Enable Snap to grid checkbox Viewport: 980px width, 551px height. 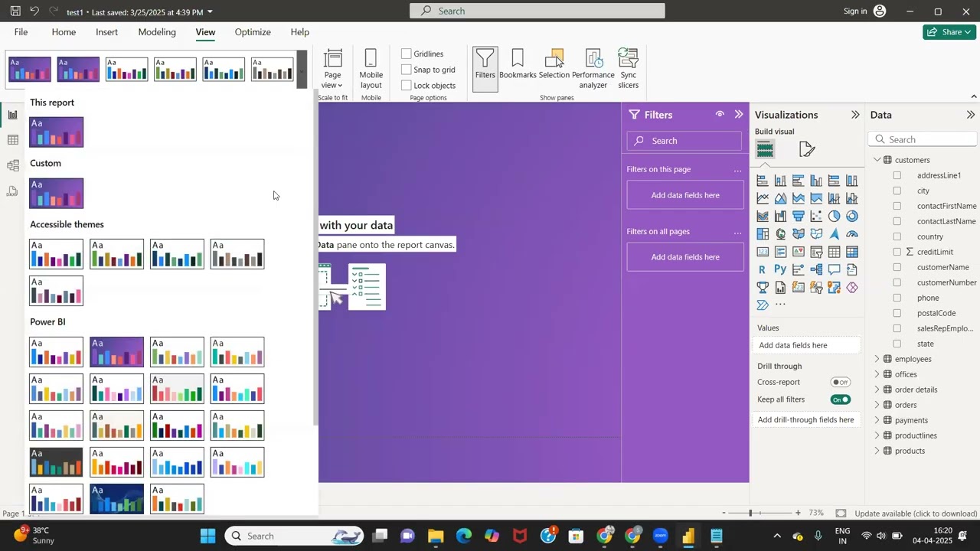click(x=407, y=70)
